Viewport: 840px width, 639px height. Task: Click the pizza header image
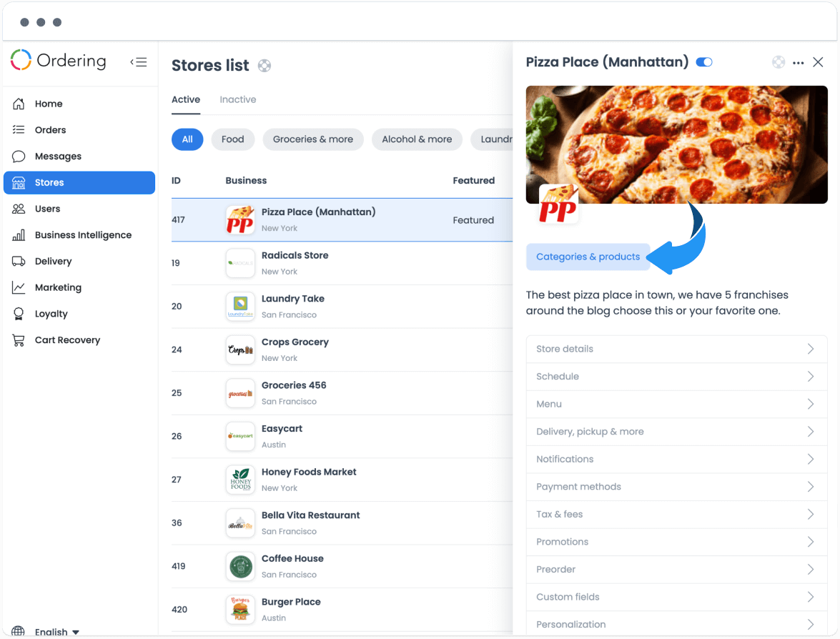676,144
